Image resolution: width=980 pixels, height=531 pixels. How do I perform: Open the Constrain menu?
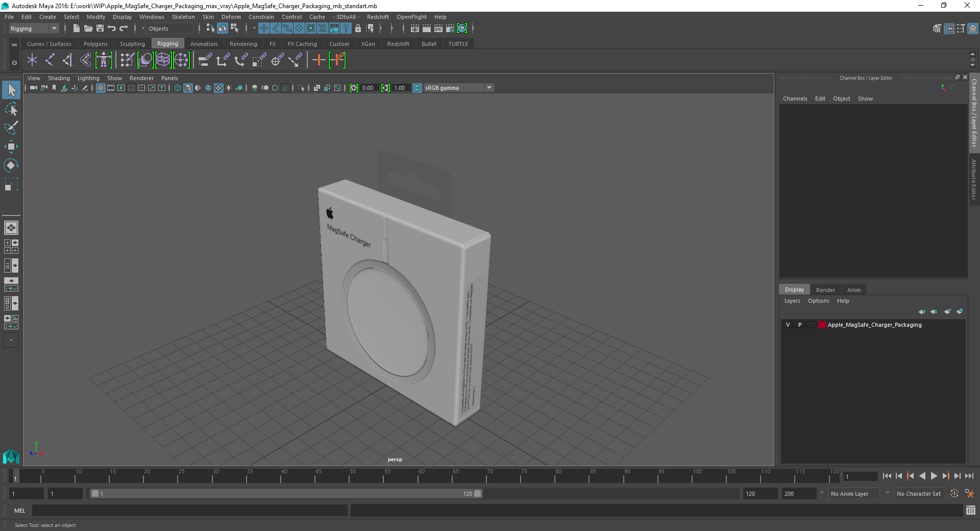tap(261, 17)
